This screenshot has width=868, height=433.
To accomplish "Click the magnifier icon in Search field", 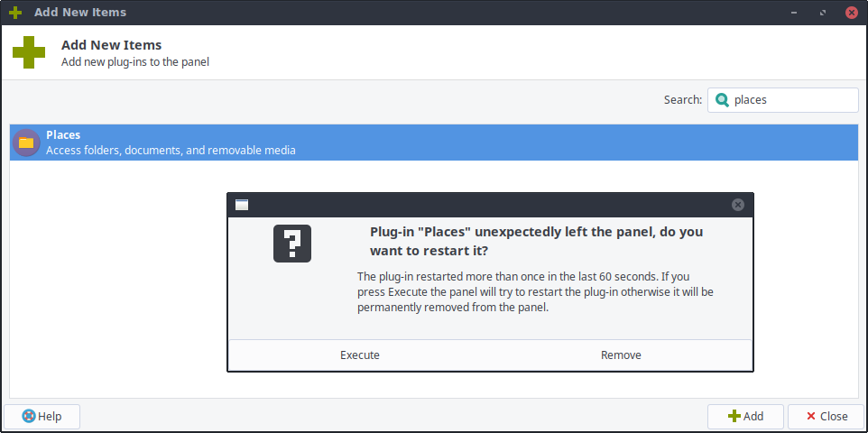I will [x=722, y=100].
